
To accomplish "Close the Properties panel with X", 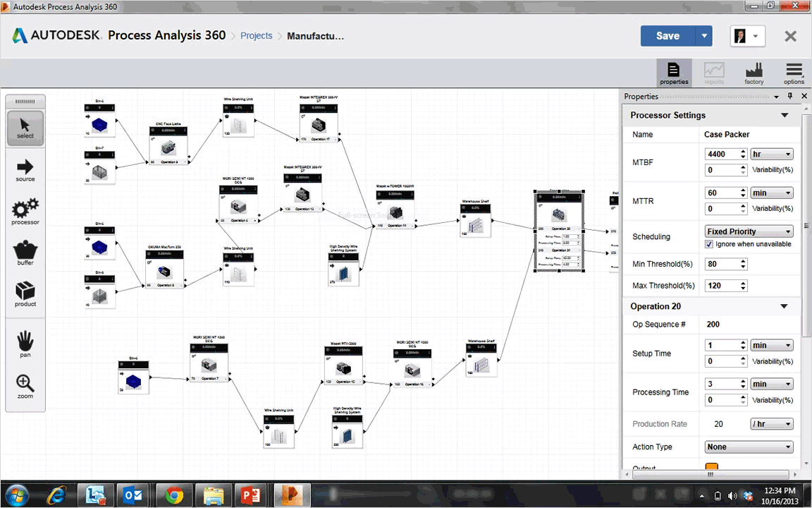I will point(804,96).
